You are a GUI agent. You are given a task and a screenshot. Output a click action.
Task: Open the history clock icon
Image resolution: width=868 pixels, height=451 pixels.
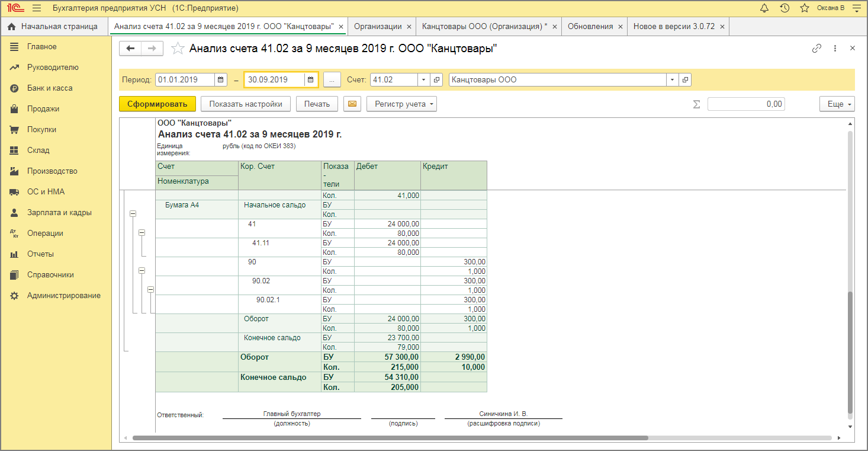tap(785, 8)
